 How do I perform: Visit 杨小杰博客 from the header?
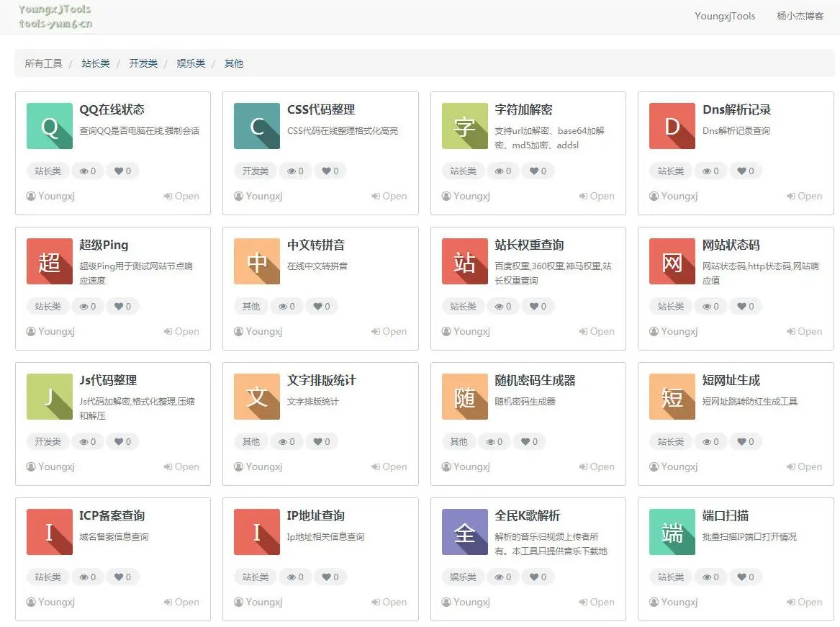[799, 15]
